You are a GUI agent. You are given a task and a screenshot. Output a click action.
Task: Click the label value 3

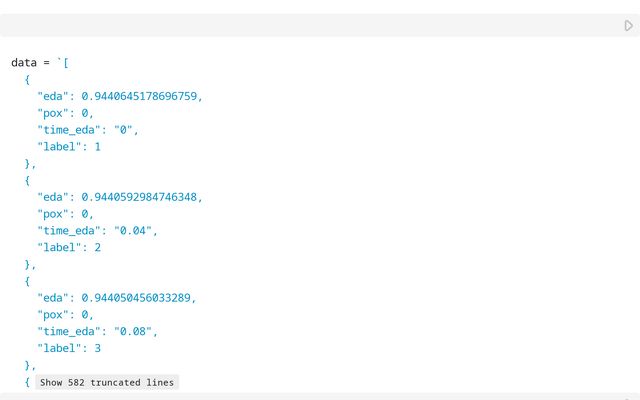97,349
